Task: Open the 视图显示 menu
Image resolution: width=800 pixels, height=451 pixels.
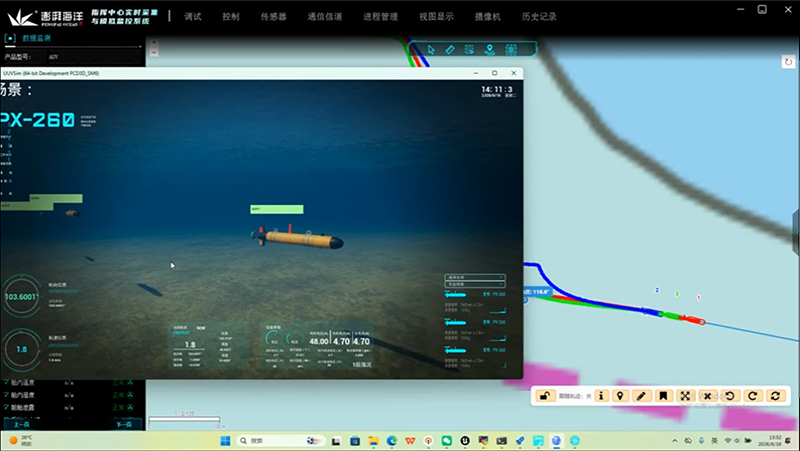Action: (x=436, y=17)
